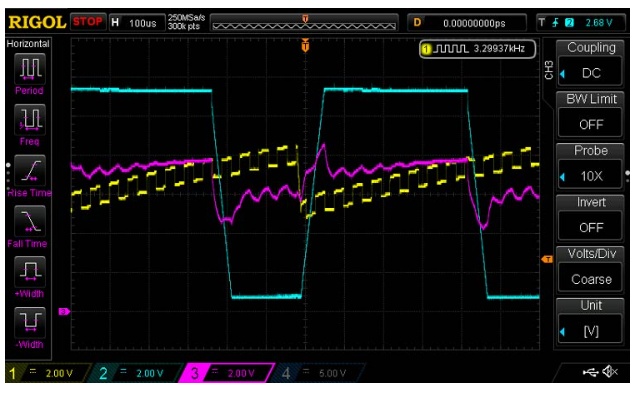
Task: Click the waveform memory position bar
Action: point(304,23)
